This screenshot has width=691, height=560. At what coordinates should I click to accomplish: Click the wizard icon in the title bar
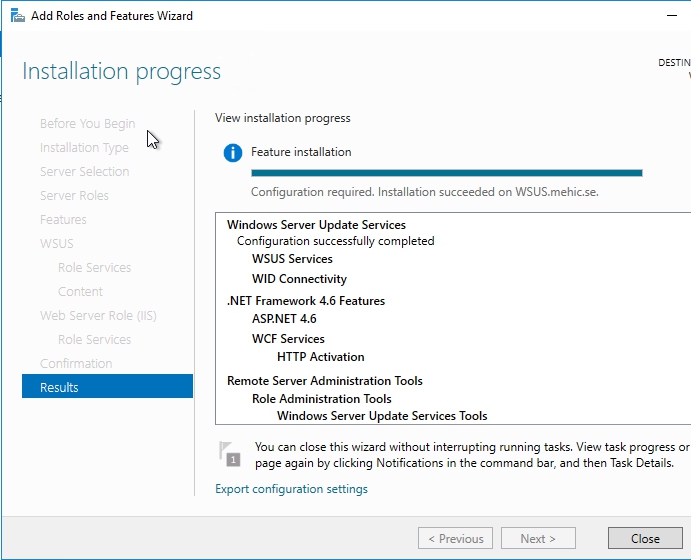(17, 16)
